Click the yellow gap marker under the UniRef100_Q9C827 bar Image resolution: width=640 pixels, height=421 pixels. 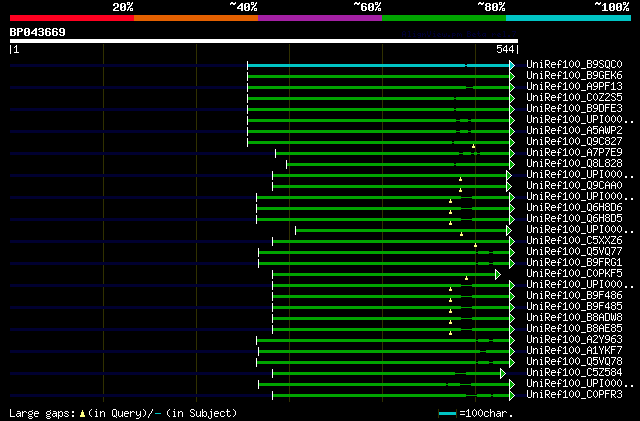(473, 146)
